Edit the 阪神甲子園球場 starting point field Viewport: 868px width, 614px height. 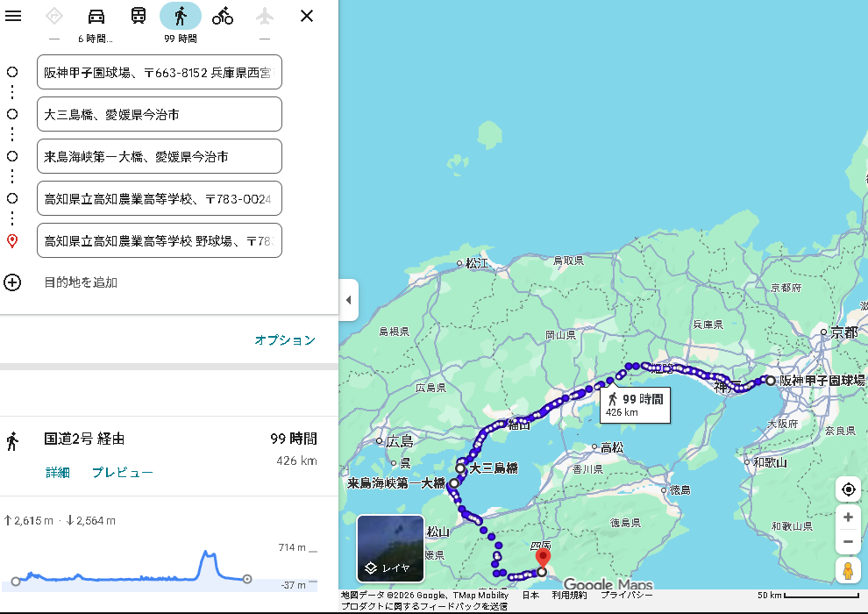point(159,72)
